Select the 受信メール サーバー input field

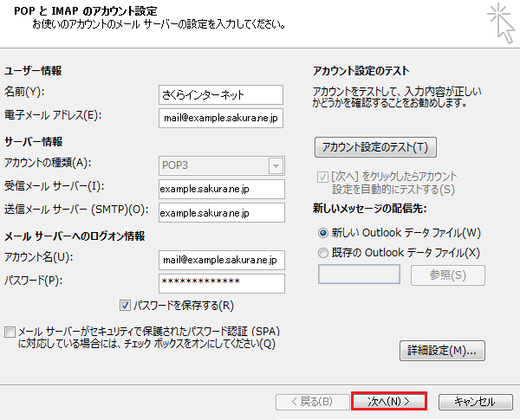221,189
